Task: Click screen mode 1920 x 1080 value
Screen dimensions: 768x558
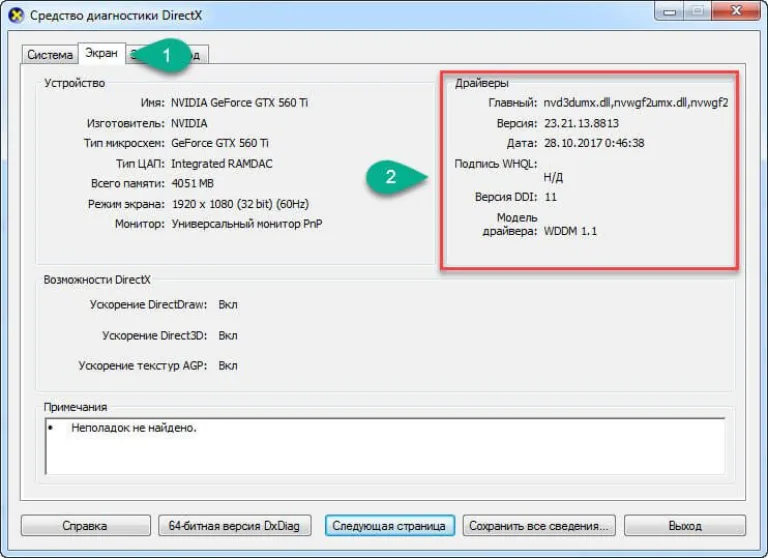Action: coord(240,204)
